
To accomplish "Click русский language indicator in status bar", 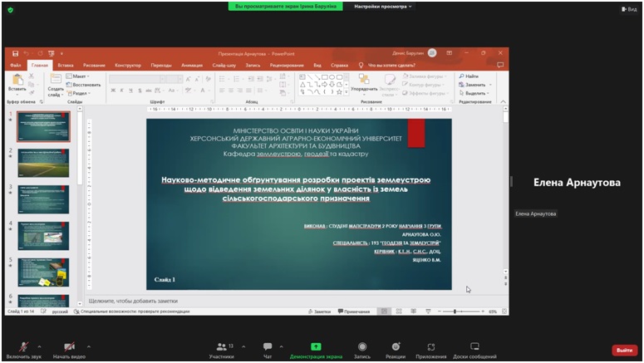I will point(60,311).
